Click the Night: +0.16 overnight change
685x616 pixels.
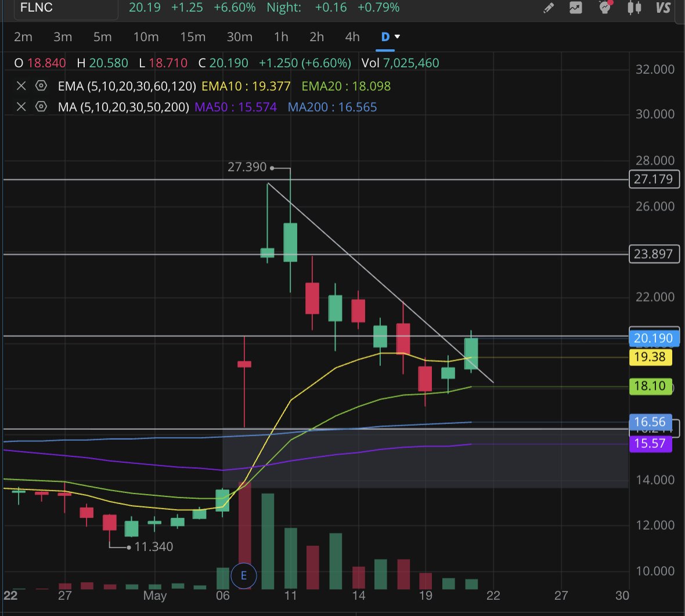tap(307, 8)
